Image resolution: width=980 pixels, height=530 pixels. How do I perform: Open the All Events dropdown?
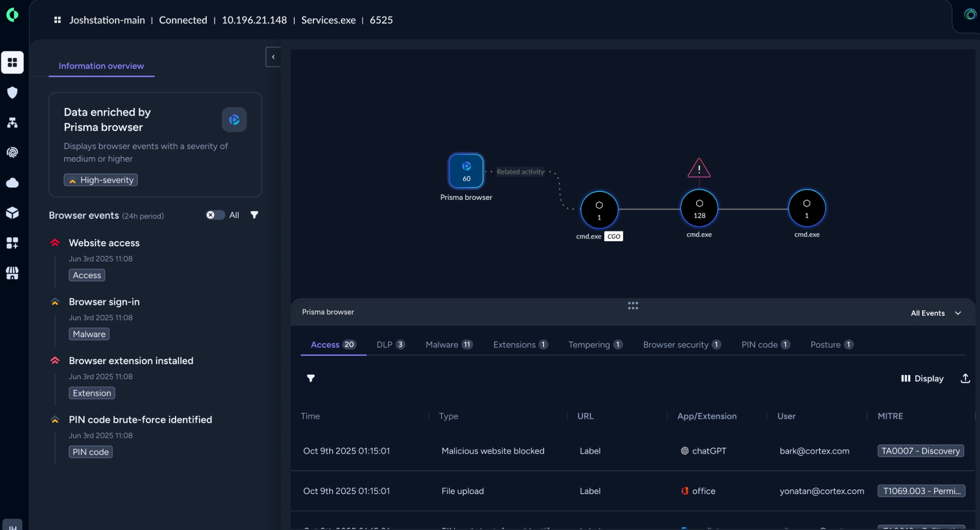point(936,313)
